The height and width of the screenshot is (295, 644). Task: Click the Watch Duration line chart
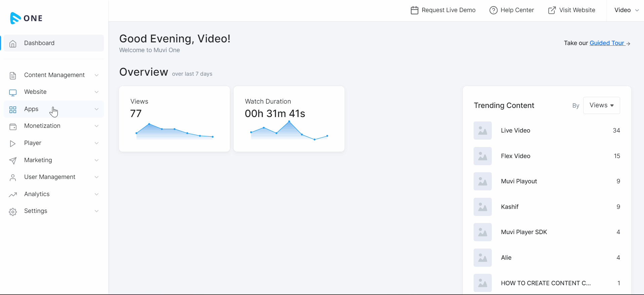[289, 131]
